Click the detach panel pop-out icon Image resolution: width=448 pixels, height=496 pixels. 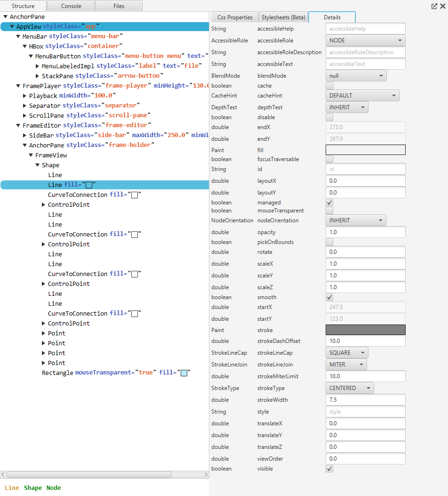tap(434, 6)
